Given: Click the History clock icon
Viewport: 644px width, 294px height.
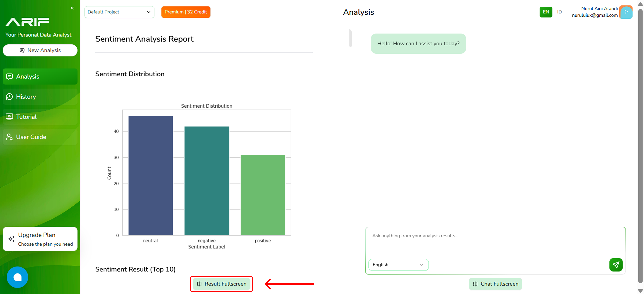Looking at the screenshot, I should pyautogui.click(x=9, y=97).
